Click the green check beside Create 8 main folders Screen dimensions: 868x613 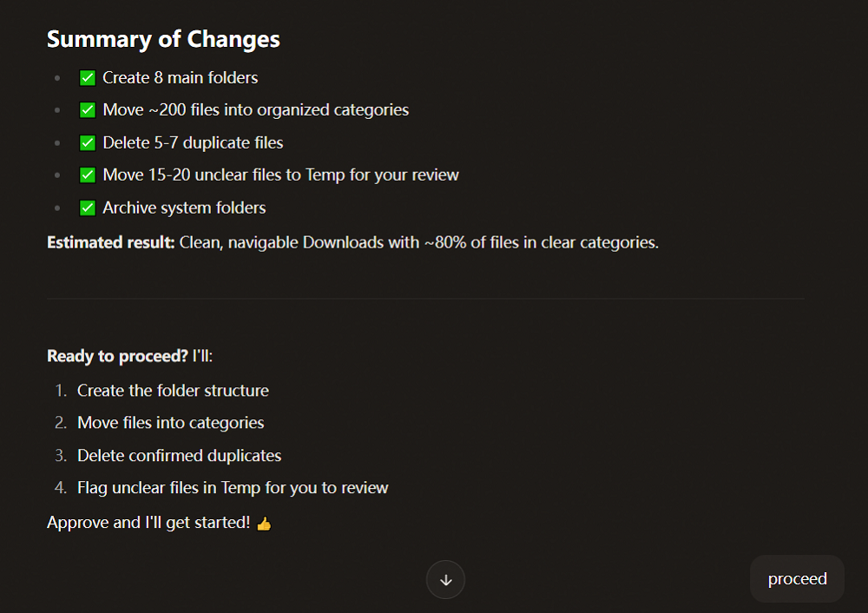coord(88,78)
